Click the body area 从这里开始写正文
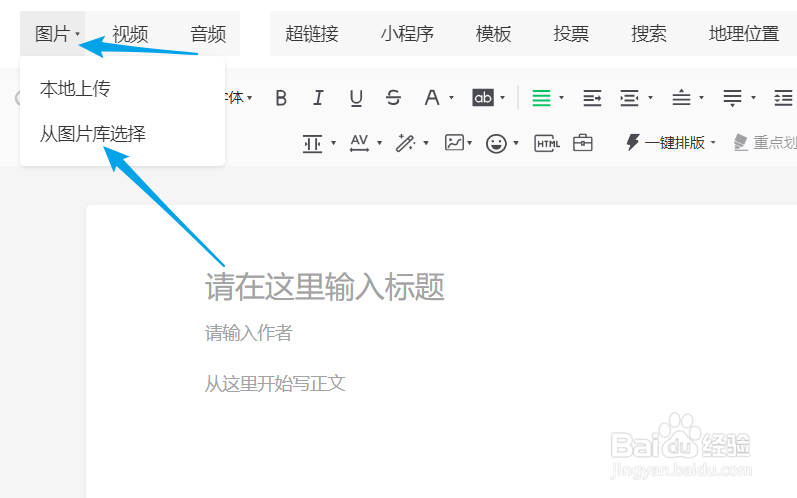This screenshot has width=797, height=498. [275, 384]
